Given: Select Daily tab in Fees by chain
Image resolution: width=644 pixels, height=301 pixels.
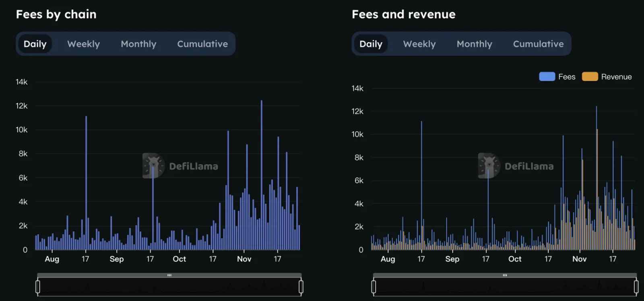Looking at the screenshot, I should tap(35, 44).
